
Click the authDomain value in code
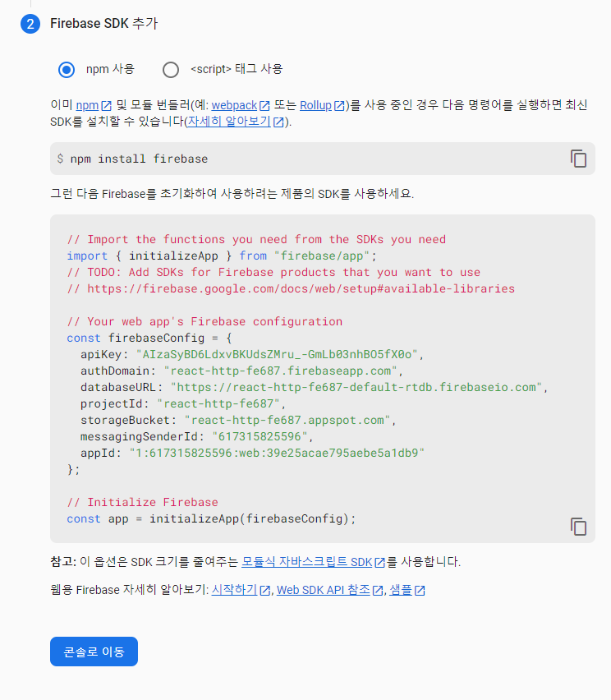[280, 371]
